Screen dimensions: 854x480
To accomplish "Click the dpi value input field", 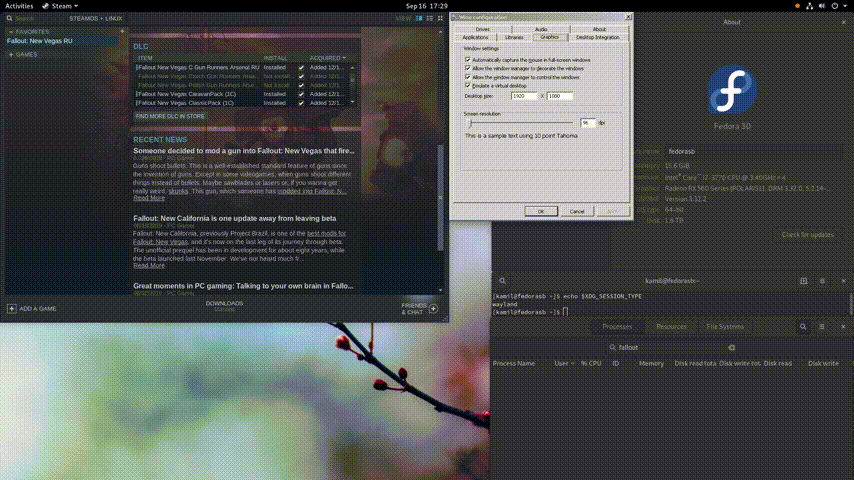I will (588, 123).
